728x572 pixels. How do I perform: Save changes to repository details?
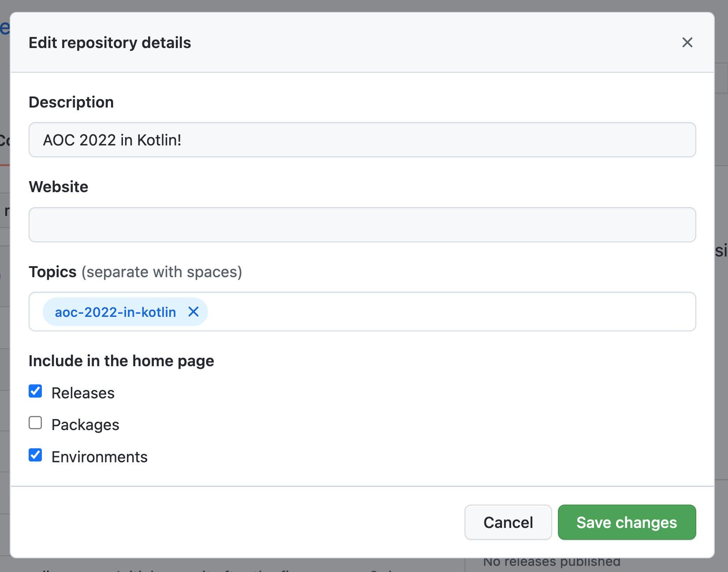click(x=627, y=522)
